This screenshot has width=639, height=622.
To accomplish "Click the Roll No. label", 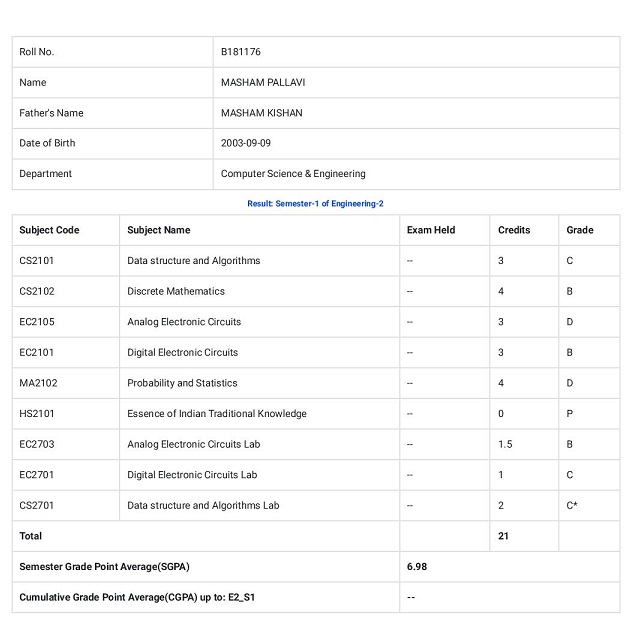I will click(x=37, y=52).
